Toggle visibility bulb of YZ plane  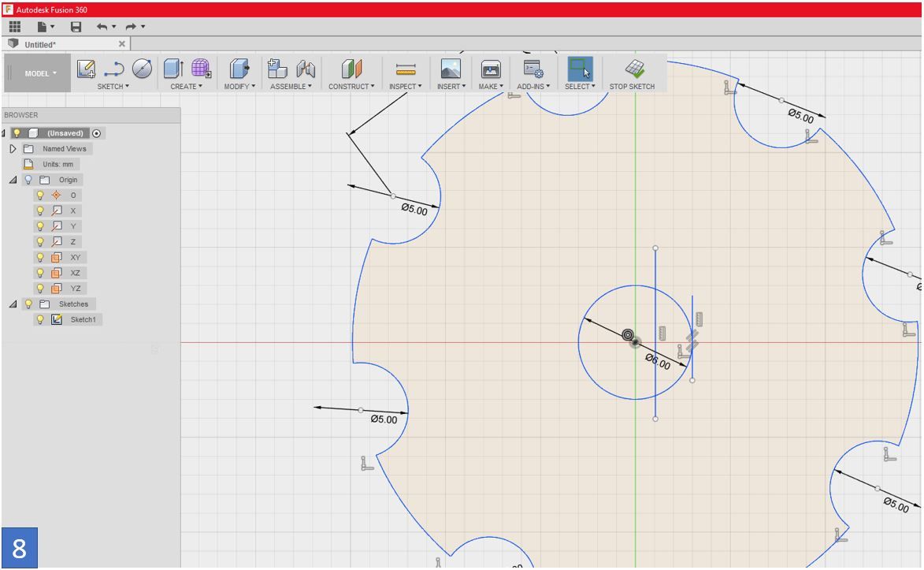pyautogui.click(x=40, y=288)
